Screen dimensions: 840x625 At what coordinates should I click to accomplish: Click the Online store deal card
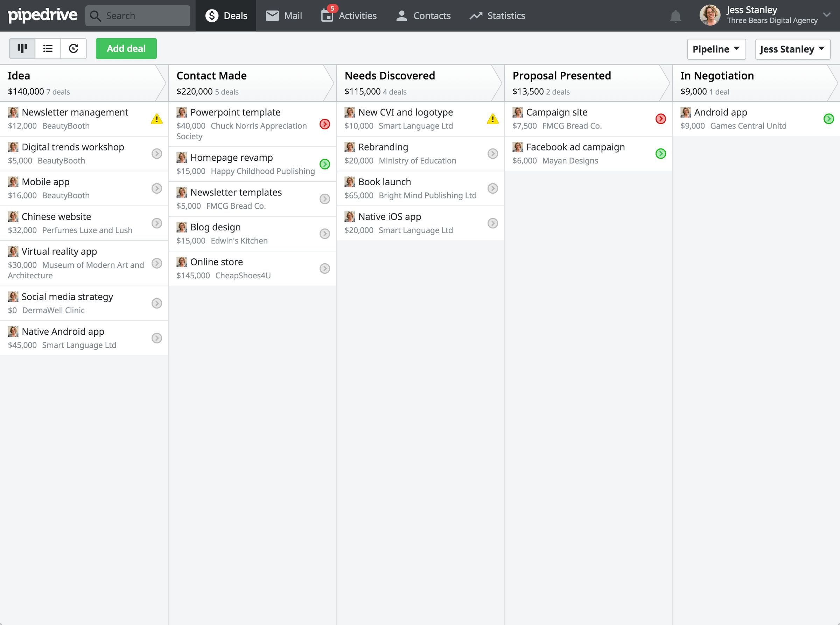[252, 267]
